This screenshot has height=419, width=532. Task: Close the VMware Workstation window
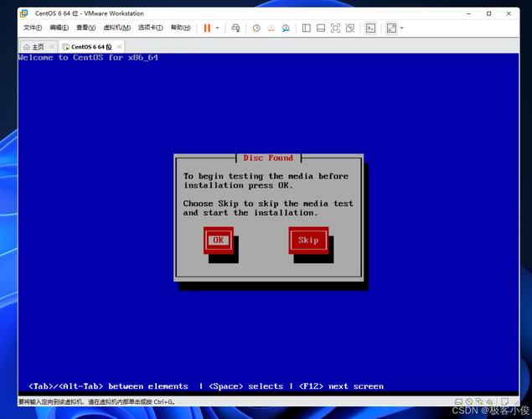[x=509, y=13]
